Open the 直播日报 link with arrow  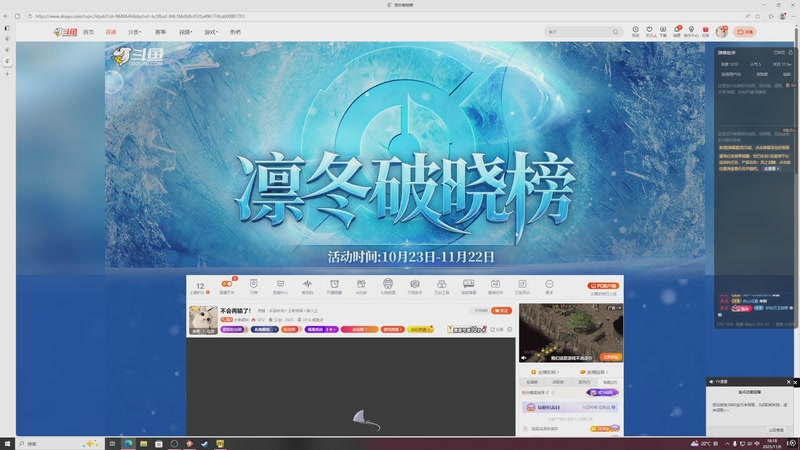pyautogui.click(x=594, y=372)
